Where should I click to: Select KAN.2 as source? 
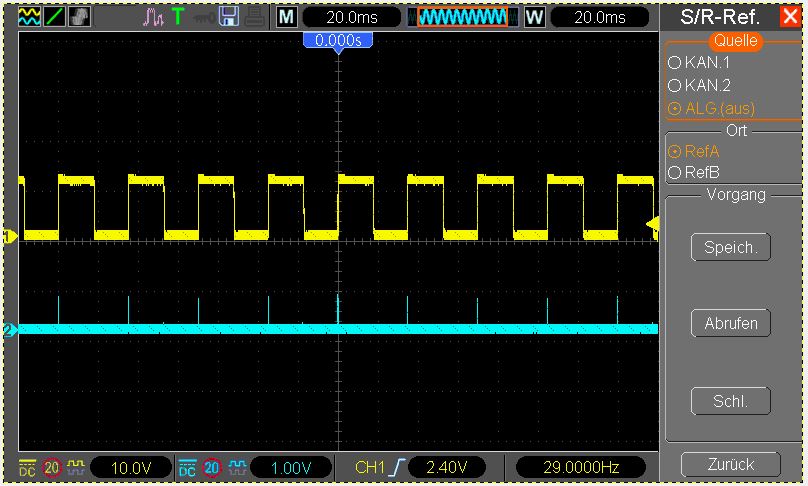(x=699, y=85)
